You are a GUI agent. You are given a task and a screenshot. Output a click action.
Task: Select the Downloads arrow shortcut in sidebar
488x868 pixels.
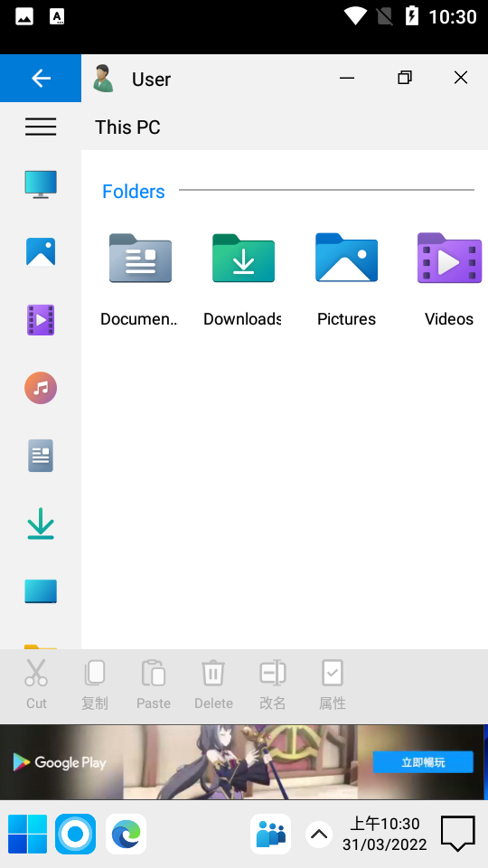[x=41, y=524]
